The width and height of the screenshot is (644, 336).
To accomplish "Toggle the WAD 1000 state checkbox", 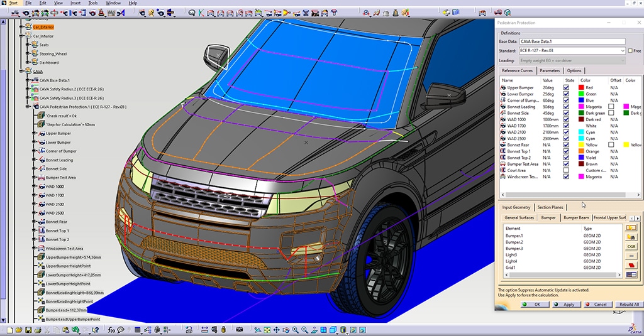I will click(x=567, y=119).
